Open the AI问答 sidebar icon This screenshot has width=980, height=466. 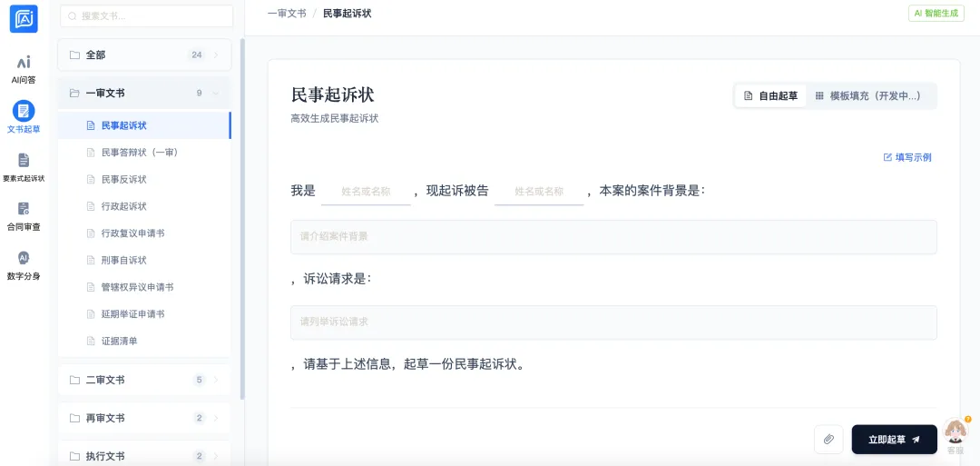tap(24, 68)
